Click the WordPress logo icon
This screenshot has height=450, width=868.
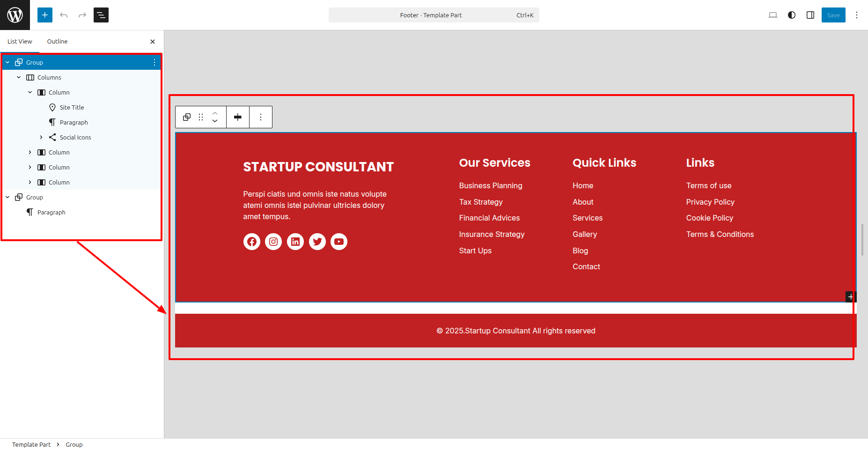15,15
